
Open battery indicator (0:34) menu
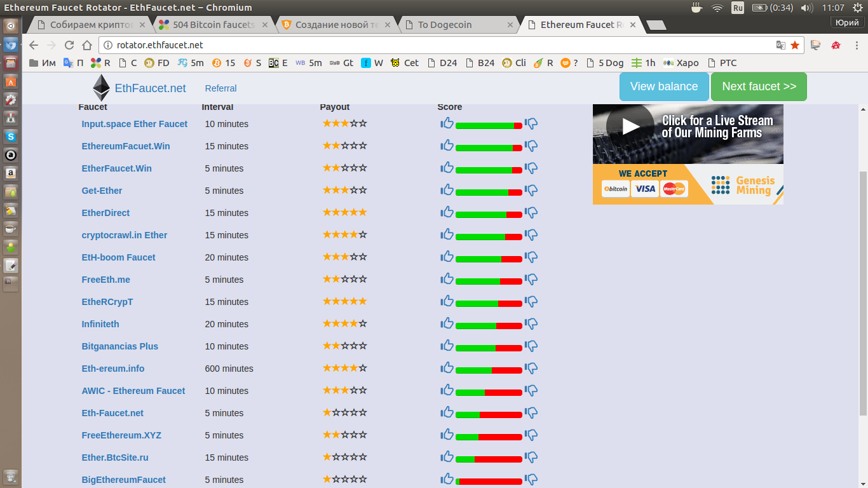pyautogui.click(x=773, y=8)
